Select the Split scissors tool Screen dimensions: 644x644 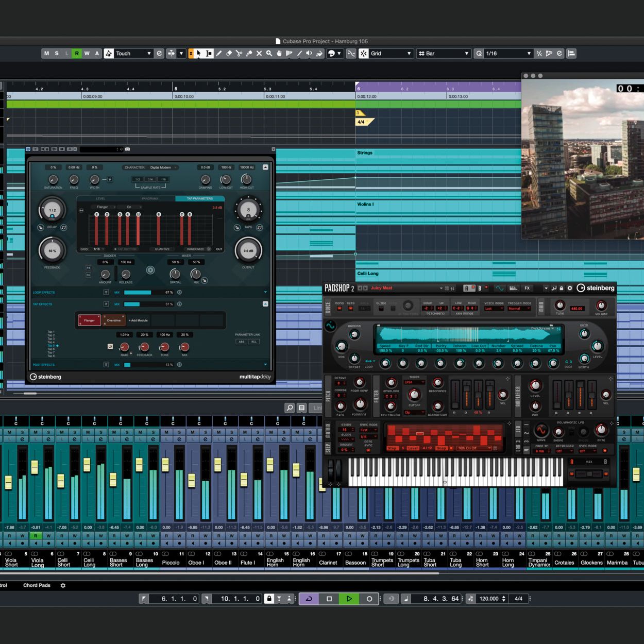coord(239,54)
